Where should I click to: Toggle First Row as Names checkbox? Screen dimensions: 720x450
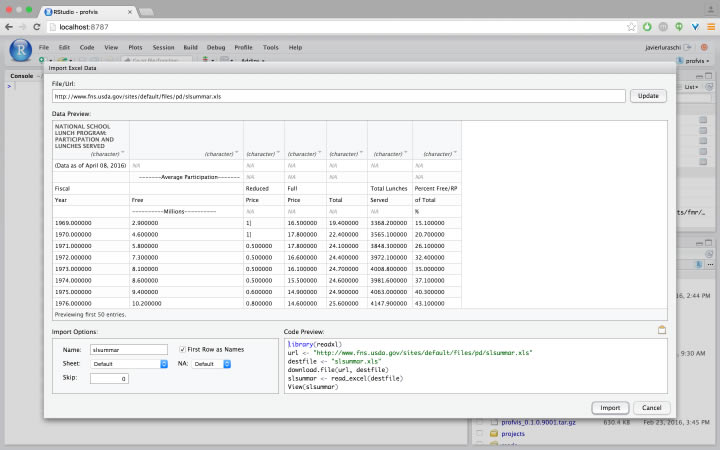[x=181, y=349]
